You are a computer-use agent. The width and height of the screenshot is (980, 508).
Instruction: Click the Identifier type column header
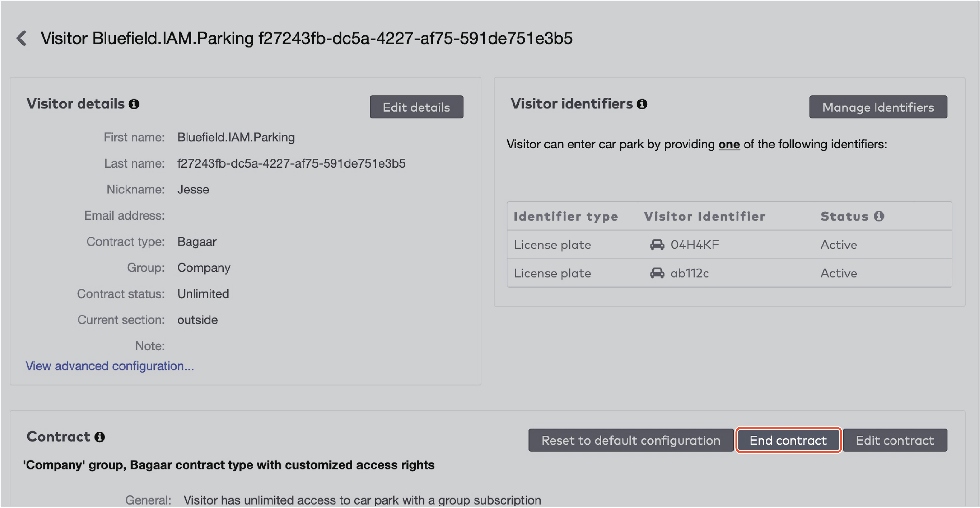tap(566, 216)
